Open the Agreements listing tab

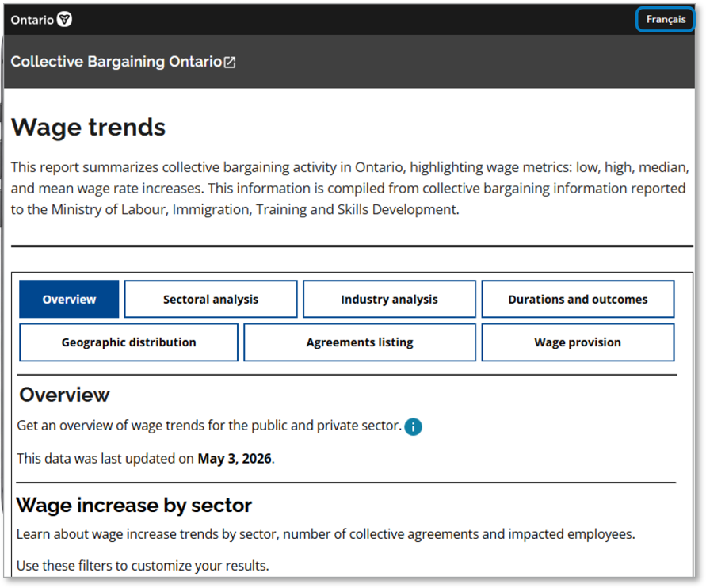coord(360,342)
